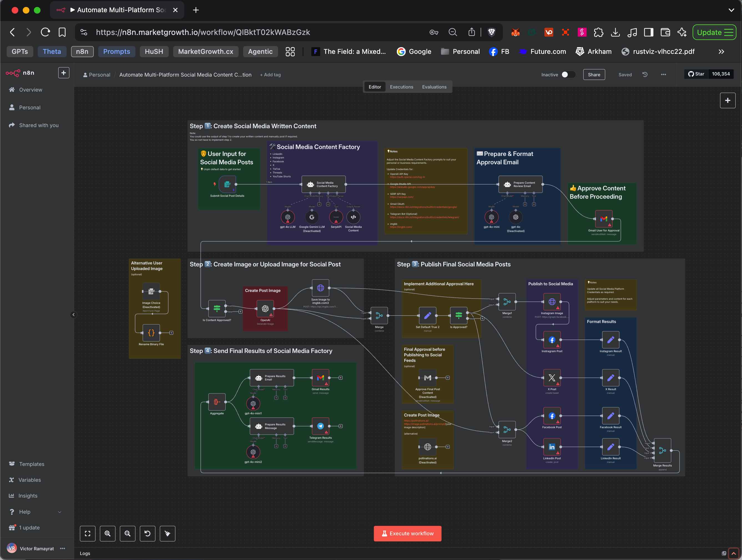This screenshot has width=742, height=560.
Task: Select the Editor tab
Action: point(375,87)
